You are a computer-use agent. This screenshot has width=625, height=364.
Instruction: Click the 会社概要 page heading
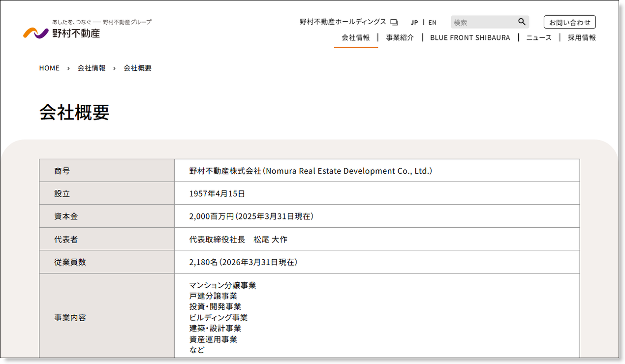point(74,113)
